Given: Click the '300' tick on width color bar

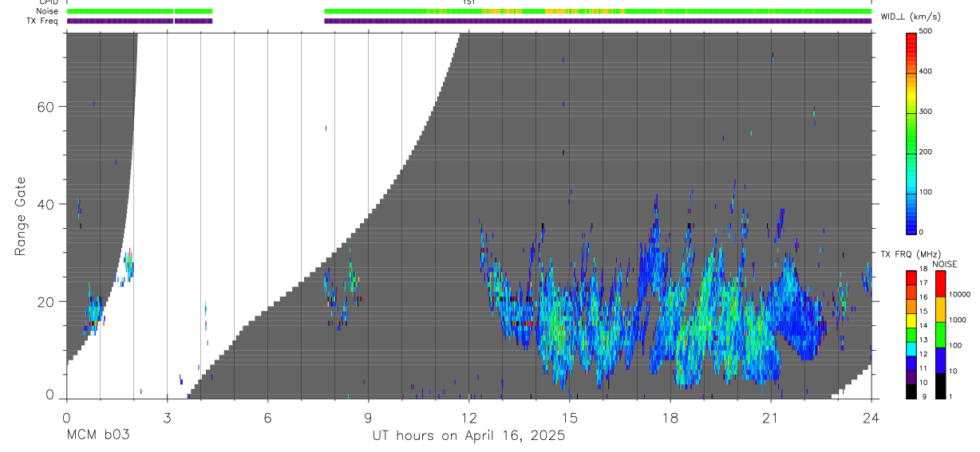Looking at the screenshot, I should tap(926, 112).
